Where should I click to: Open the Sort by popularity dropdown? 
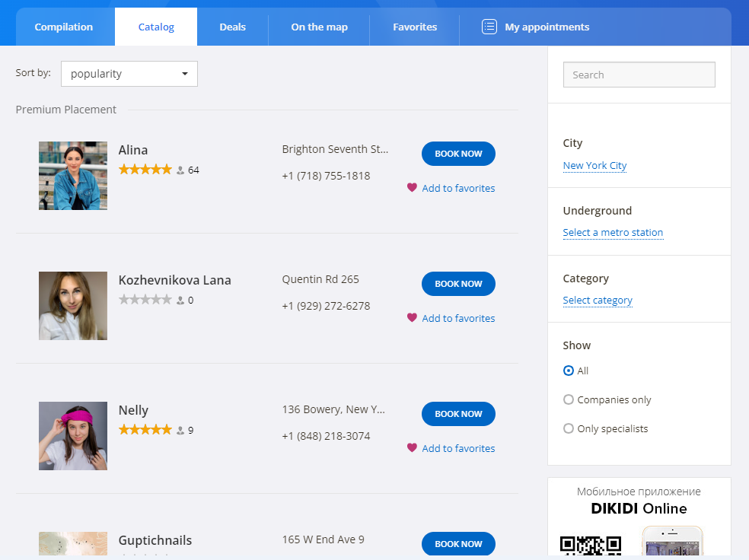click(x=129, y=74)
